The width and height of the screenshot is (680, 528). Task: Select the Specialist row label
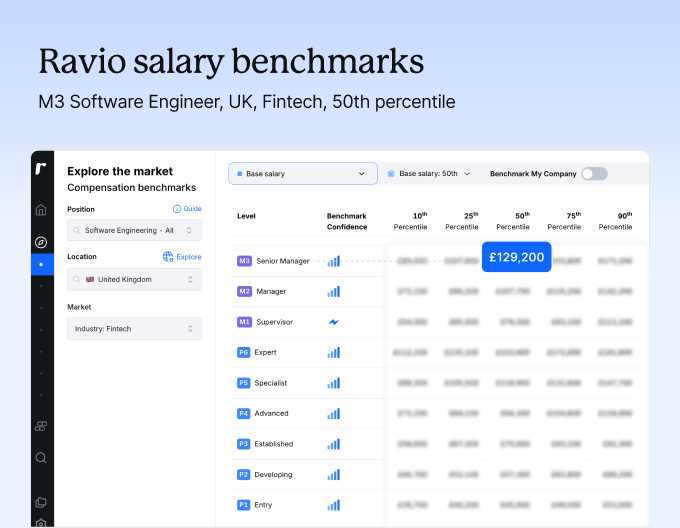click(x=271, y=383)
